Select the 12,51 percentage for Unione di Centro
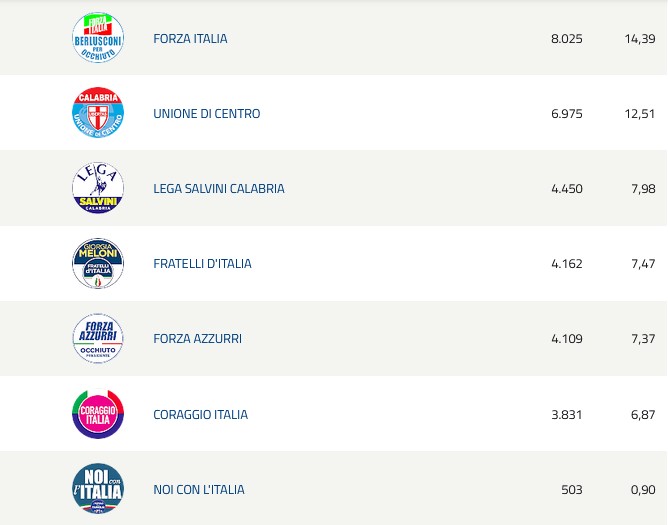 pos(640,114)
